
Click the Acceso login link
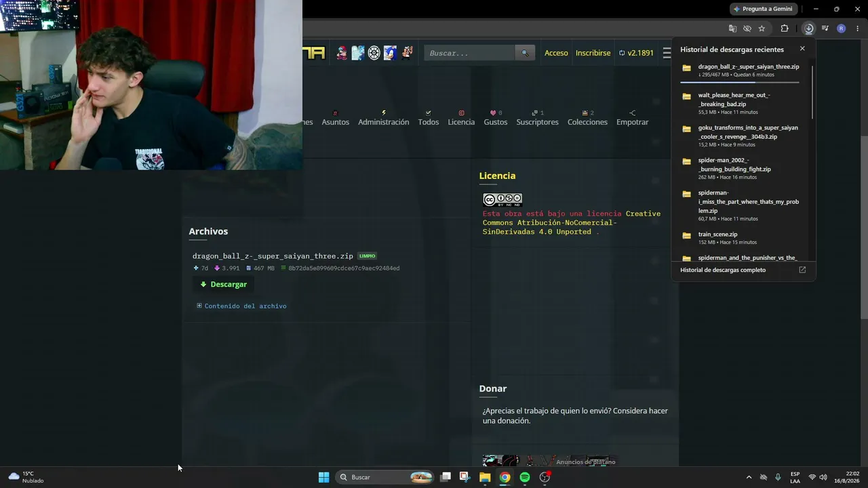coord(556,53)
